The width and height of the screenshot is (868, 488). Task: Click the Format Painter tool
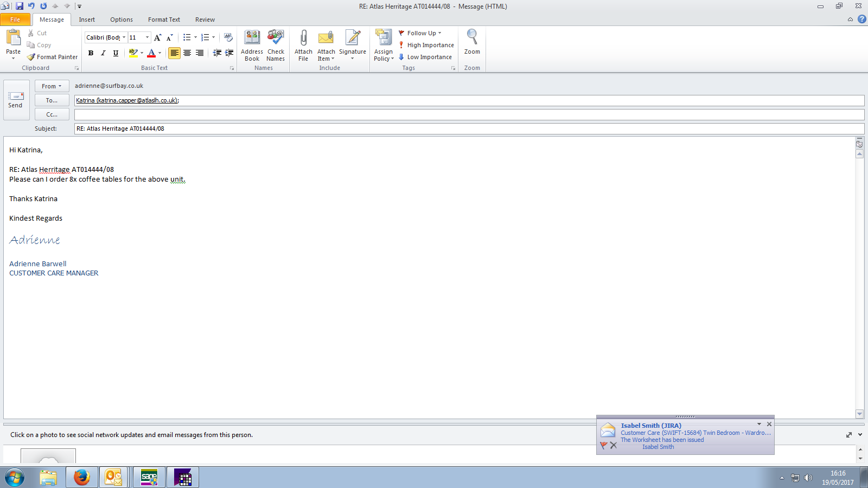point(53,57)
